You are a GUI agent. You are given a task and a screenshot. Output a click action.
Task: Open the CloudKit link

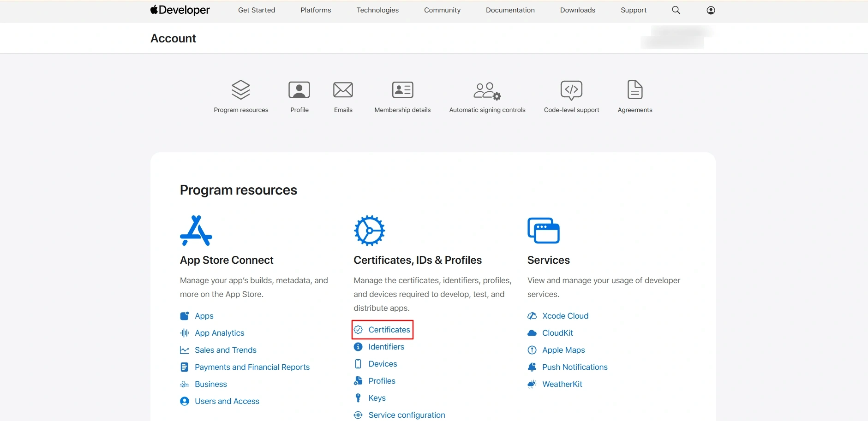(x=557, y=333)
